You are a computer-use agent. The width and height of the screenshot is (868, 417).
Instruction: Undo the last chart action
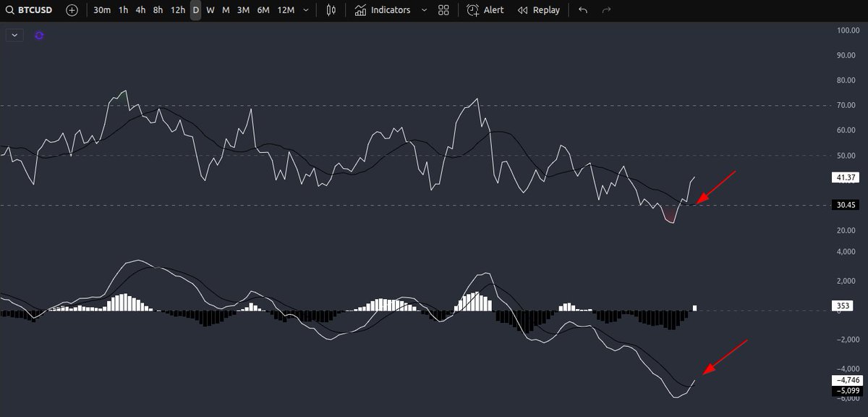point(583,10)
